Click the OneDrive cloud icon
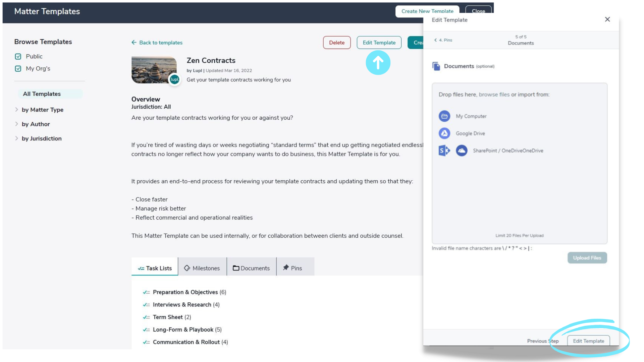Image resolution: width=644 pixels, height=362 pixels. click(462, 150)
